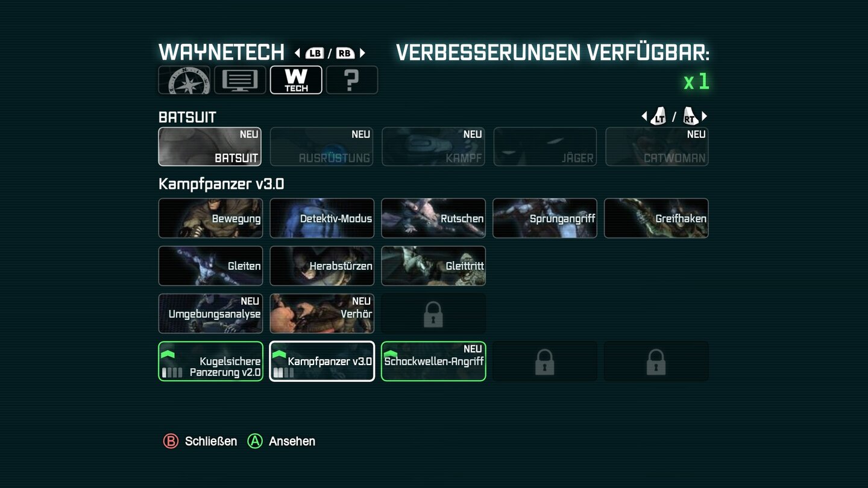Open the compass map tab icon
Screen dimensions: 868x488
coord(184,80)
